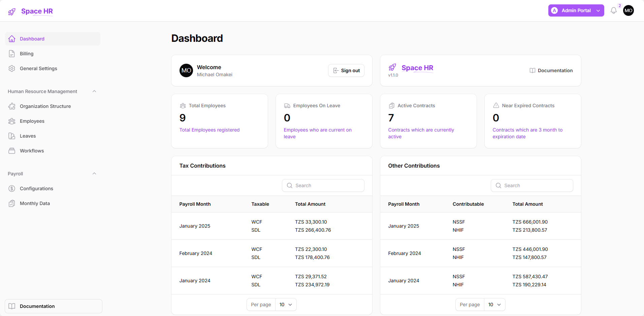Click the General Settings gear icon
644x316 pixels.
click(x=12, y=68)
